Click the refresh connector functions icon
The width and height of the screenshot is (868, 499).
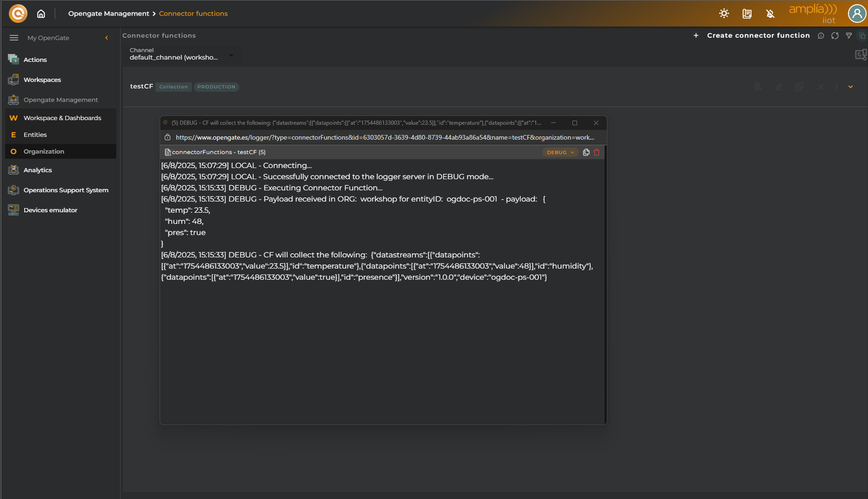click(835, 36)
